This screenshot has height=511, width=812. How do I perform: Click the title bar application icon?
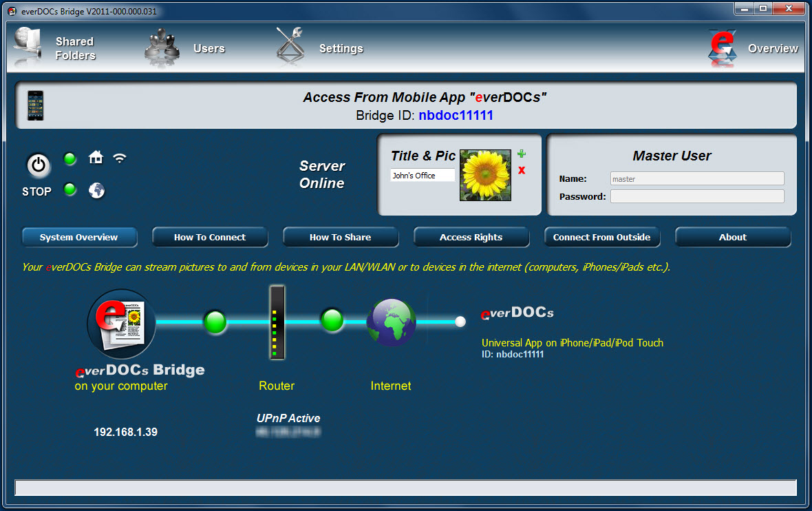[x=12, y=11]
